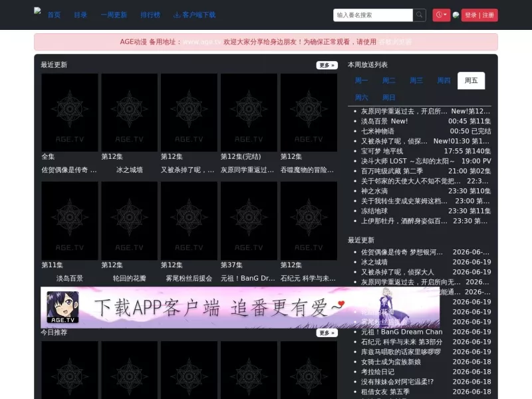532x399 pixels.
Task: Open 一周更新 in the navigation bar
Action: (x=114, y=15)
